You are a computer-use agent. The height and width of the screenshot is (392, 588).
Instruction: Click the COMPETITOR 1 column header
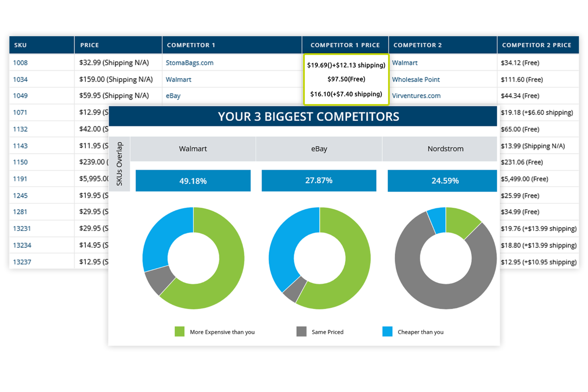click(x=191, y=45)
